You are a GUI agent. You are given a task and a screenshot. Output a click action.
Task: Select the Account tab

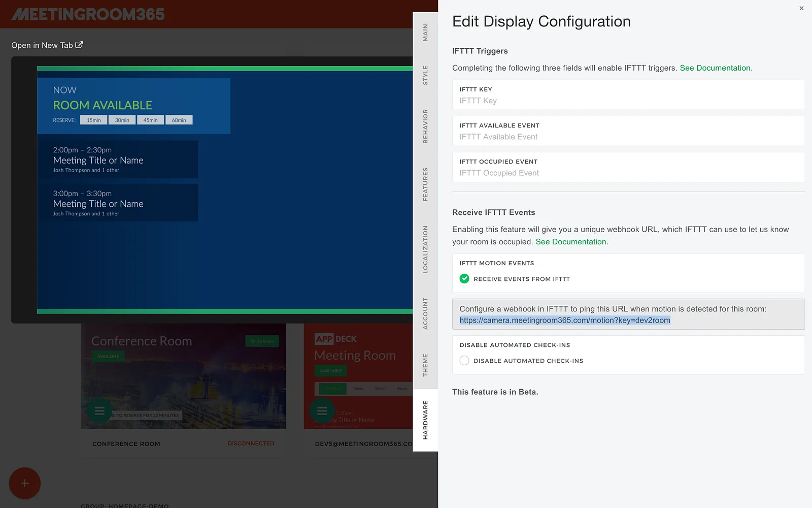click(425, 313)
